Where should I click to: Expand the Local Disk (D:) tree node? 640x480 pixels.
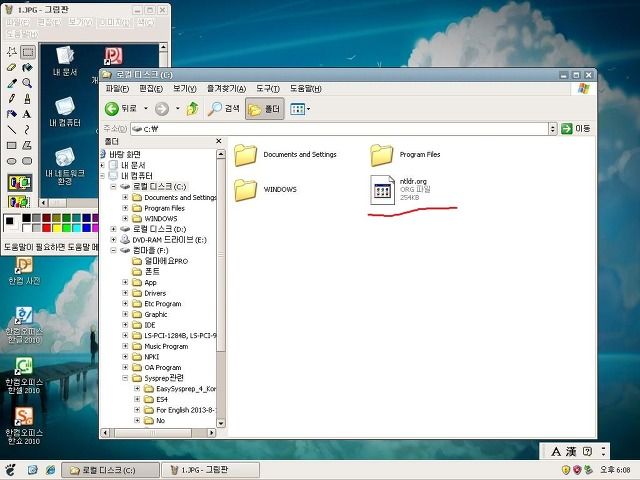[x=113, y=229]
